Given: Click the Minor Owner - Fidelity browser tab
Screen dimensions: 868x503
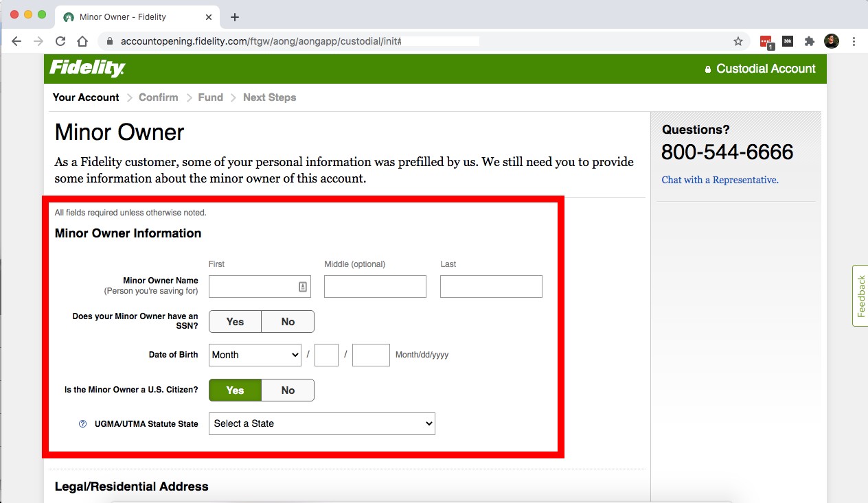Looking at the screenshot, I should (130, 16).
